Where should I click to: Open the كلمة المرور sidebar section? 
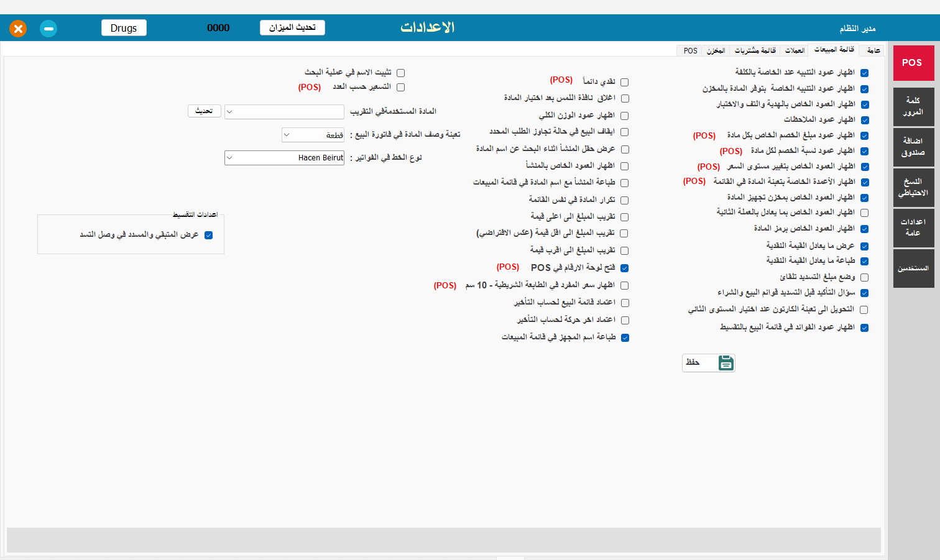click(x=913, y=106)
